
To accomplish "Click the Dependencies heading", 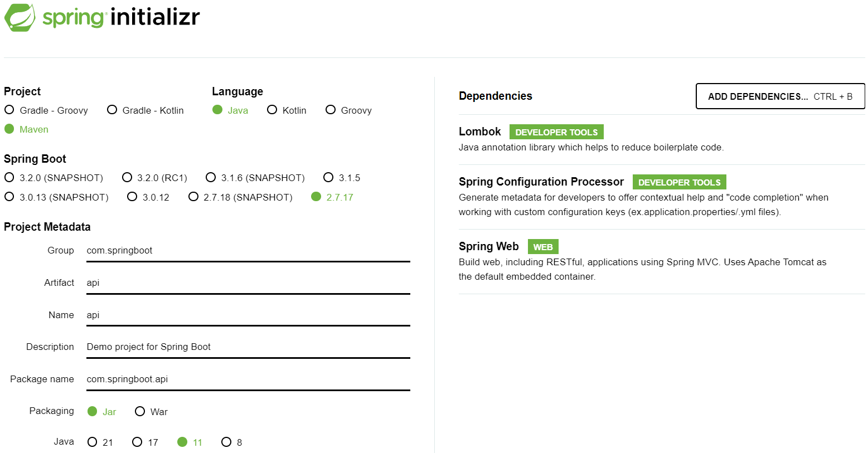I will (496, 96).
